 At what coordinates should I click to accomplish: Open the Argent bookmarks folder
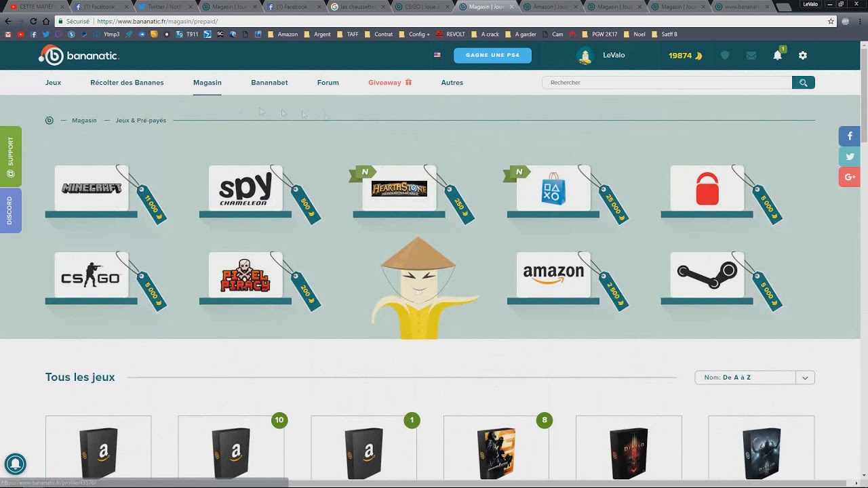[x=318, y=34]
